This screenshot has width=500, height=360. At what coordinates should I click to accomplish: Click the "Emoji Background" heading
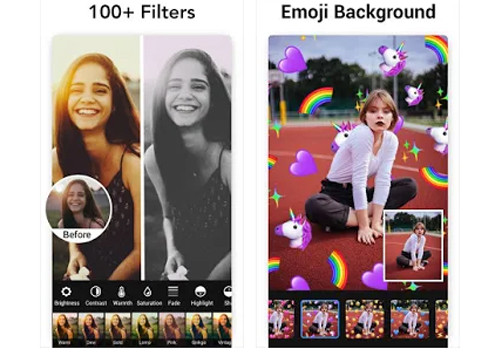(x=358, y=12)
